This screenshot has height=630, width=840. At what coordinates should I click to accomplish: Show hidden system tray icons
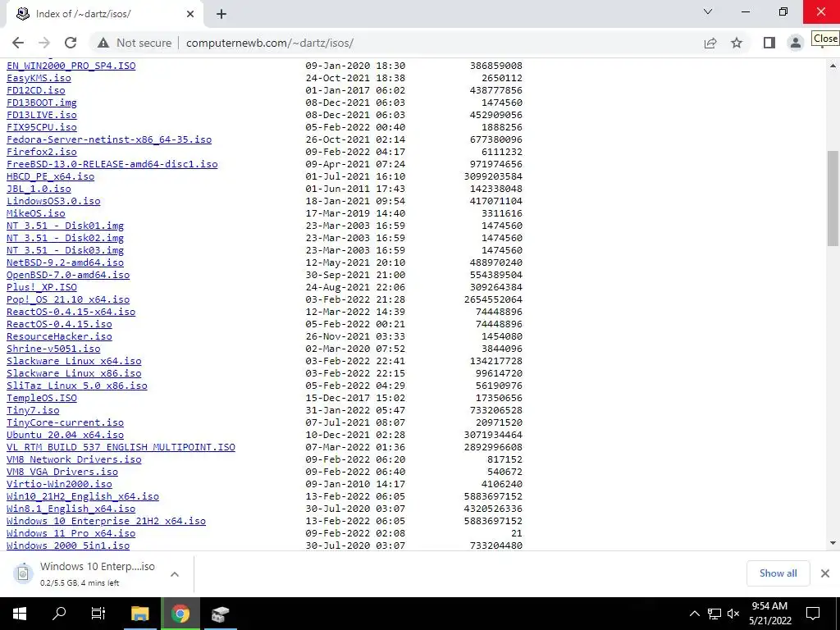tap(694, 614)
